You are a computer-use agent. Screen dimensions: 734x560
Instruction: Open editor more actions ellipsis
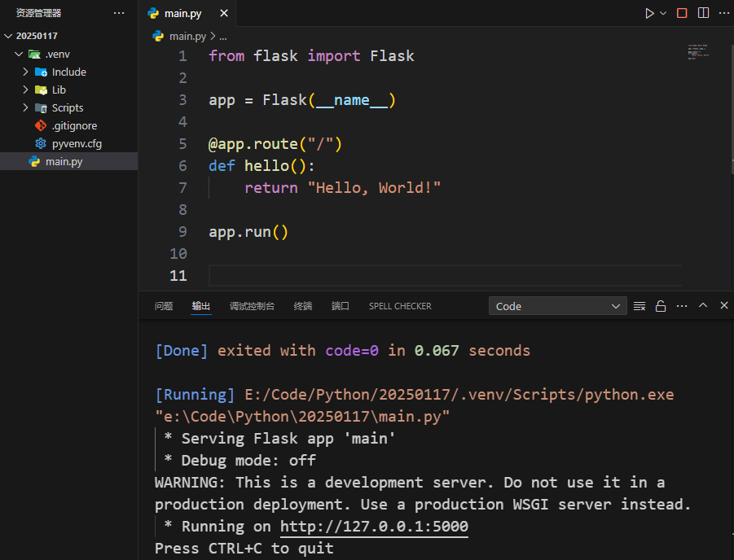pos(723,13)
